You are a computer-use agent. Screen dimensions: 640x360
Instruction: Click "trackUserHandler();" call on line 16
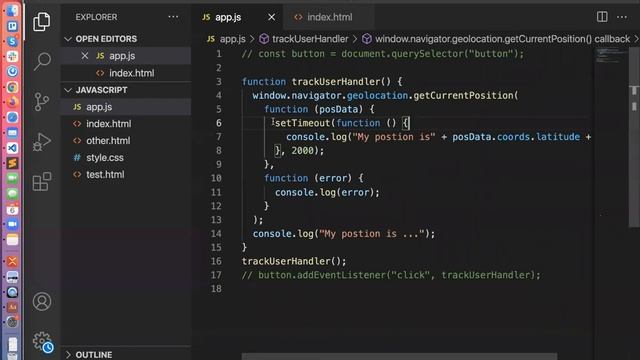tap(294, 261)
